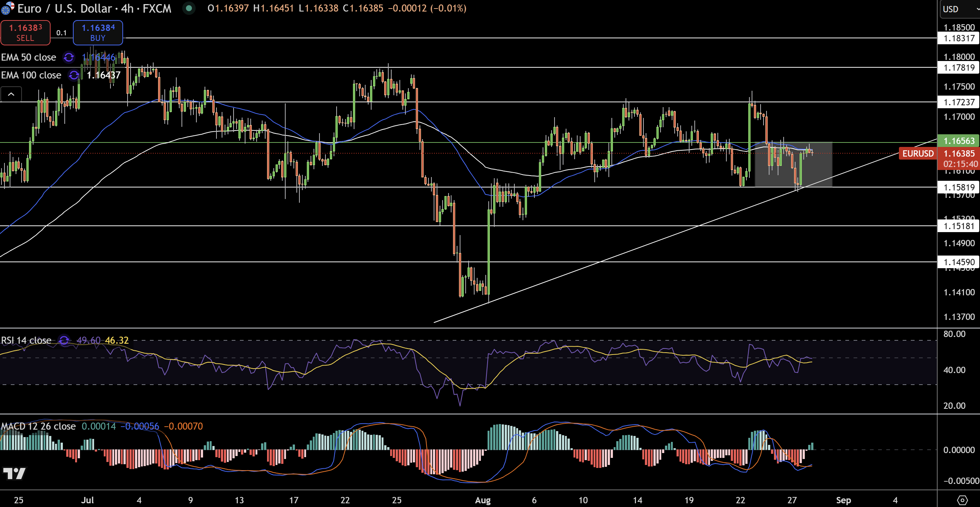980x507 pixels.
Task: Open the Euro / U.S. Dollar symbol title
Action: 94,8
